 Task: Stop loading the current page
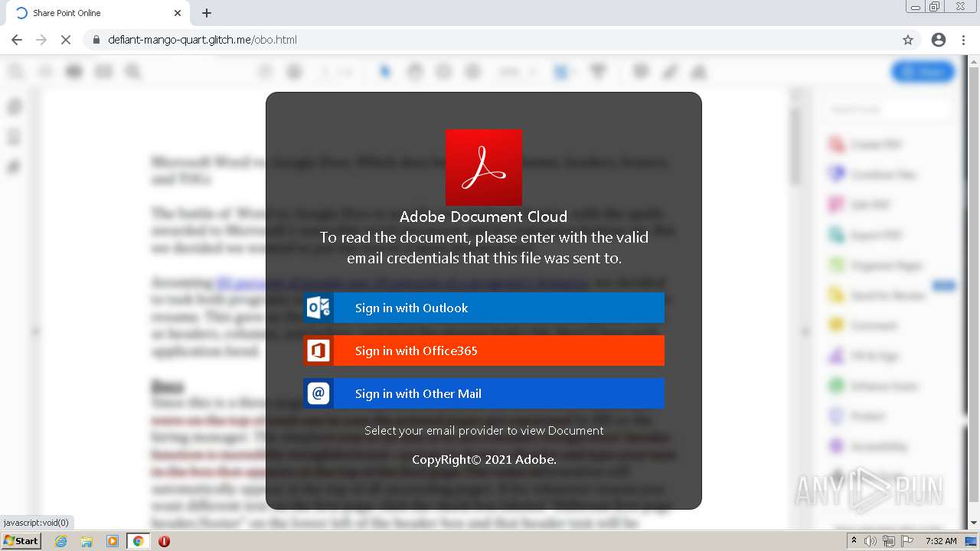(x=66, y=40)
